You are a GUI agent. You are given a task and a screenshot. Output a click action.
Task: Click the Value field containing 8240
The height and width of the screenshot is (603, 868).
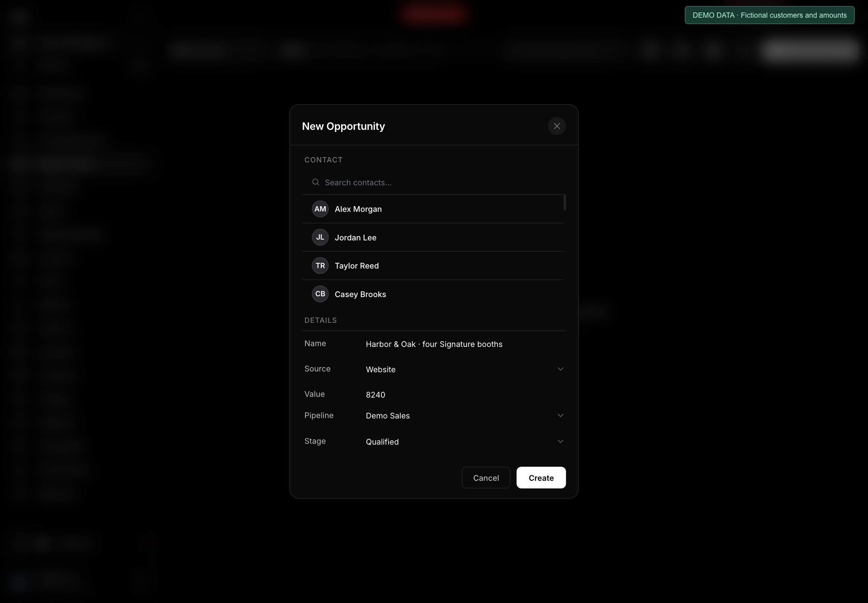coord(464,394)
